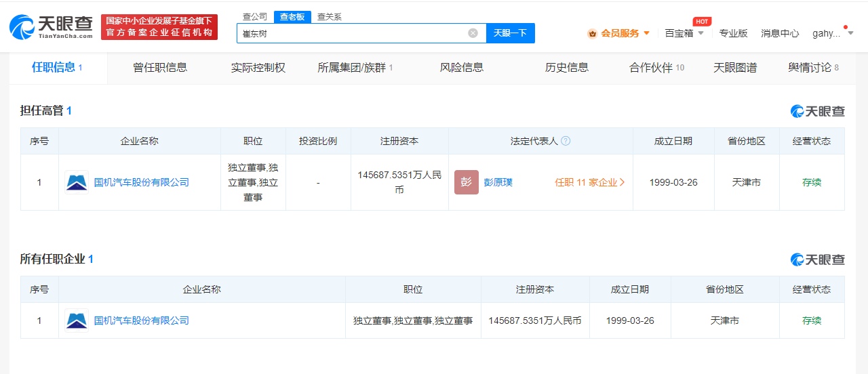This screenshot has height=374, width=868.
Task: Click the 国家中小企业发展子基金旗下 red banner
Action: point(159,27)
